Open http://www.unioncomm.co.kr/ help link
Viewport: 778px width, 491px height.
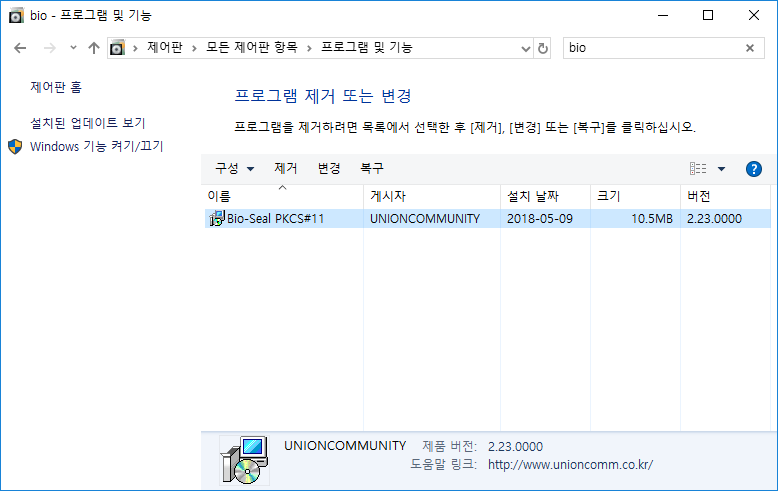[x=570, y=465]
